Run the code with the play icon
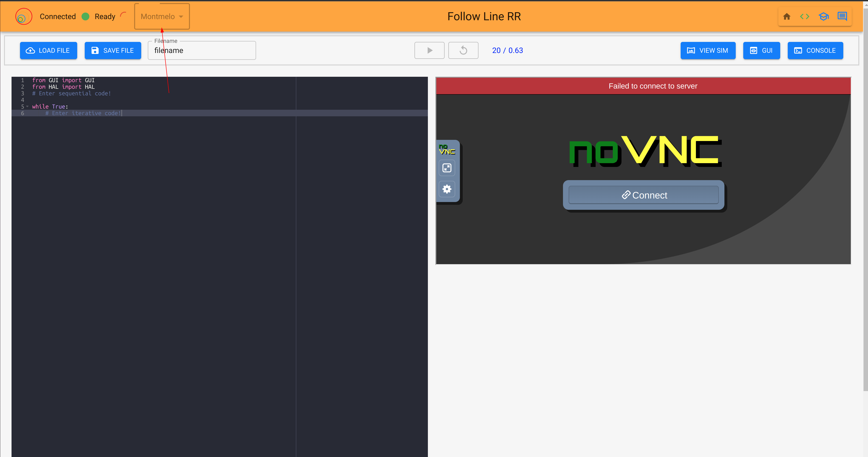Image resolution: width=868 pixels, height=457 pixels. pos(429,50)
